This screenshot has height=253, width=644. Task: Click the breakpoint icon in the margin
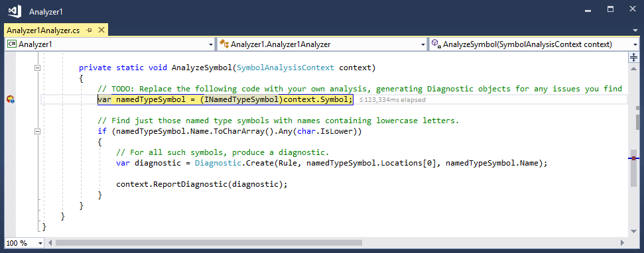[11, 99]
